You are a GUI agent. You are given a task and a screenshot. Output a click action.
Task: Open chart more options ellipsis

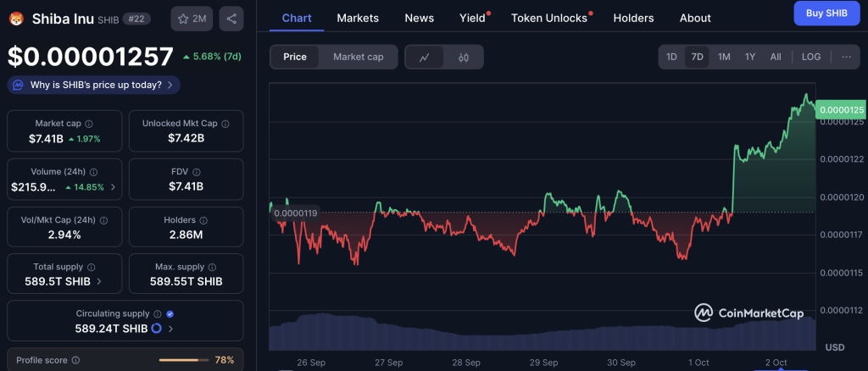point(847,57)
